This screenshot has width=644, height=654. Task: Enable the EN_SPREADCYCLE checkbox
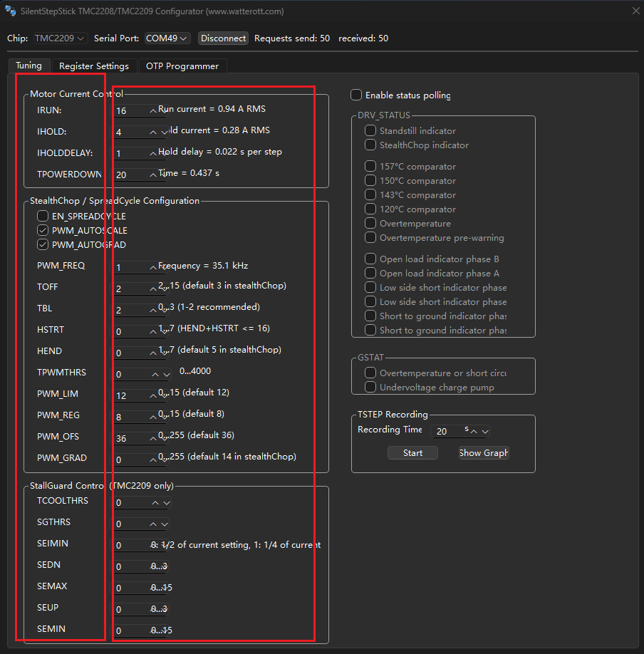(43, 216)
